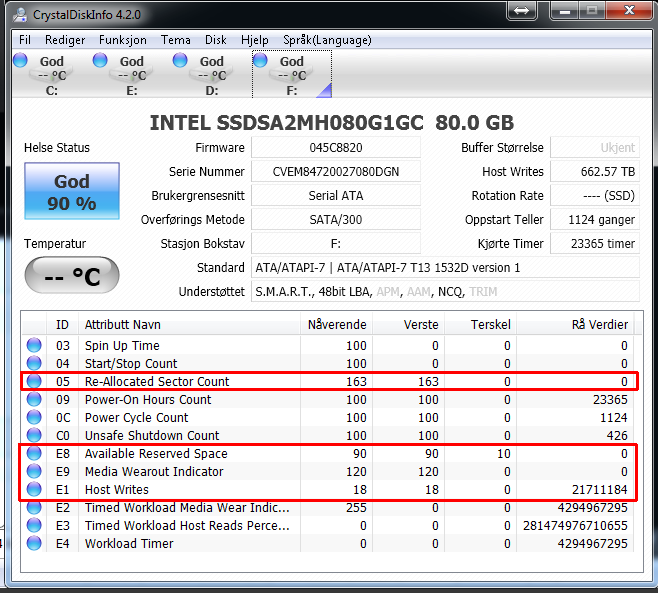Screen dimensions: 658x593
Task: Click the blue status orb for drive D:
Action: (x=180, y=60)
